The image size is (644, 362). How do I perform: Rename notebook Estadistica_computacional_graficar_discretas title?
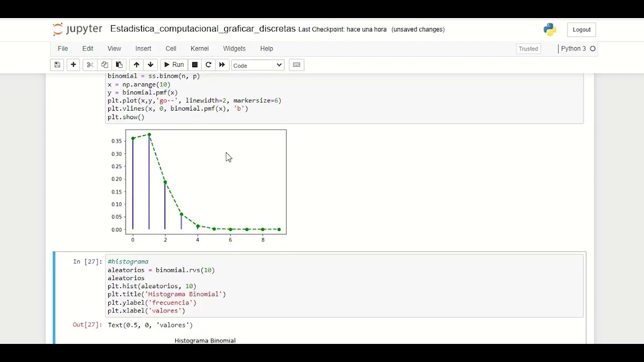(203, 29)
